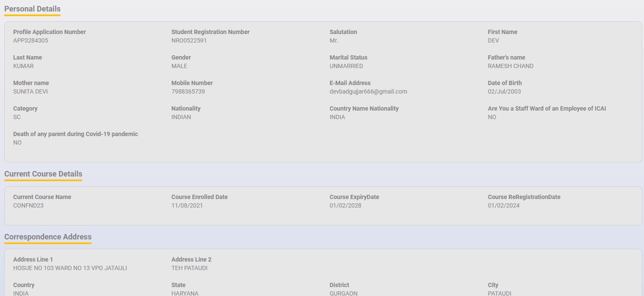Click the Covid-19 parent death field label

(x=75, y=134)
